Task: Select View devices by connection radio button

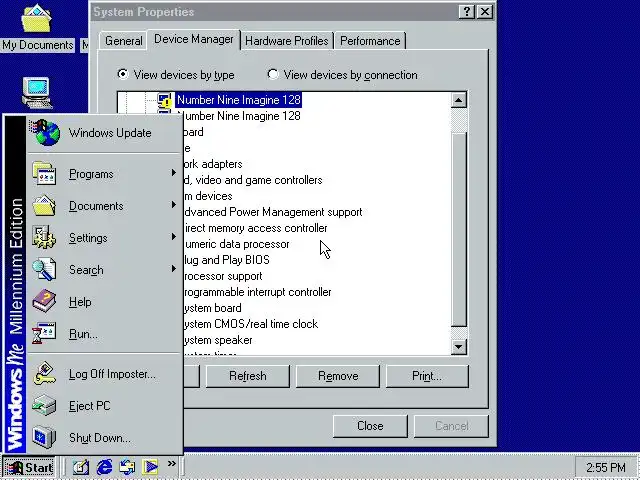Action: click(x=273, y=74)
